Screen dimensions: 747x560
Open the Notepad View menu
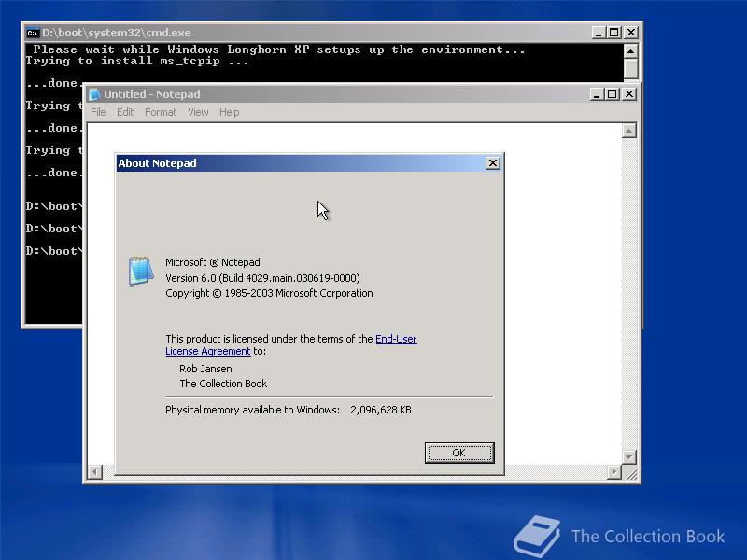coord(198,112)
